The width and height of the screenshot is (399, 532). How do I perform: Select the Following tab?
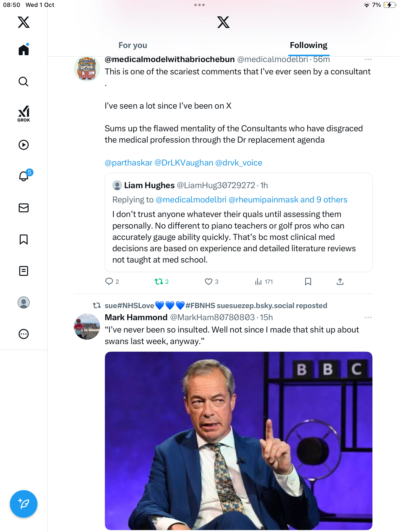(x=308, y=45)
